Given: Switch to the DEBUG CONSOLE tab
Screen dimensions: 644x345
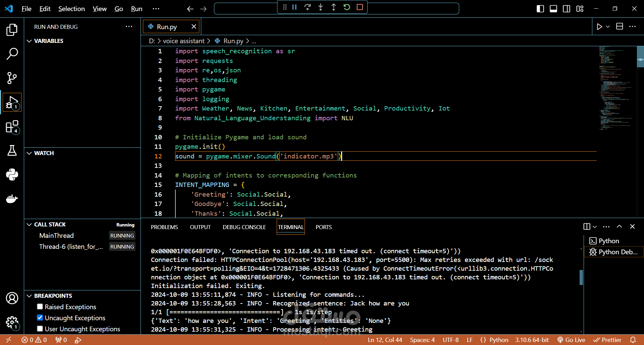Looking at the screenshot, I should tap(244, 227).
